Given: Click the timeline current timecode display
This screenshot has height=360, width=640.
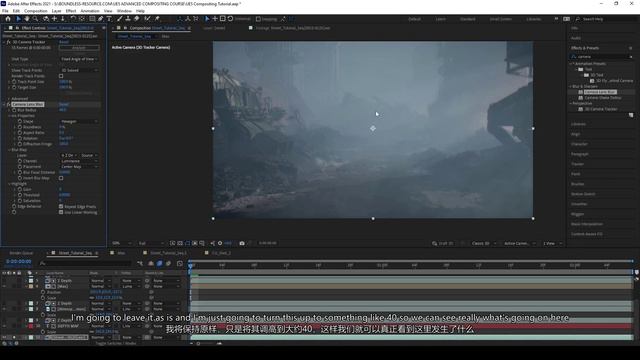Looking at the screenshot, I should tap(19, 262).
